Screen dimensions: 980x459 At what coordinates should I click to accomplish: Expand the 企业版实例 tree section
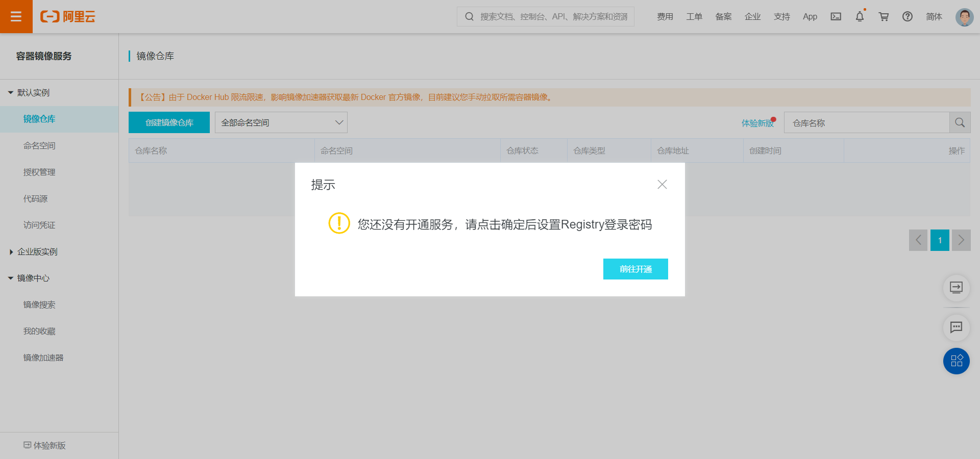coord(11,252)
